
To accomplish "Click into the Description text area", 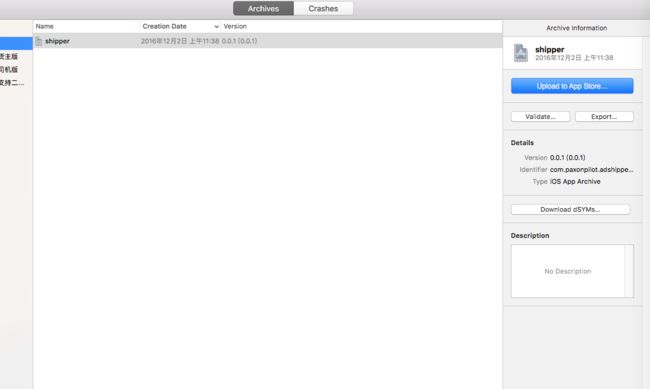I will [568, 271].
